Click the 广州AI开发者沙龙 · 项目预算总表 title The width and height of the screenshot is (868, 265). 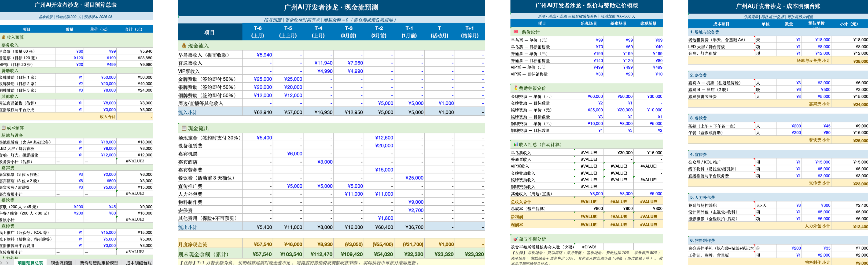76,5
